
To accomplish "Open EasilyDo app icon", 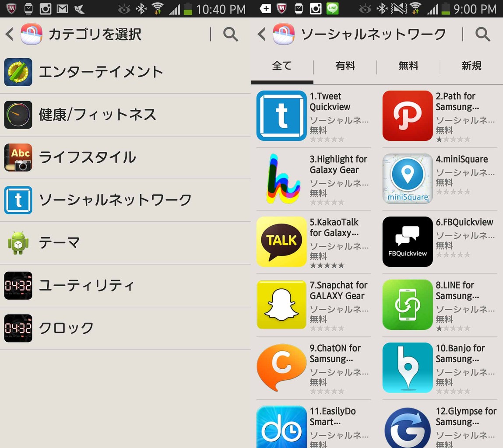I will (281, 427).
